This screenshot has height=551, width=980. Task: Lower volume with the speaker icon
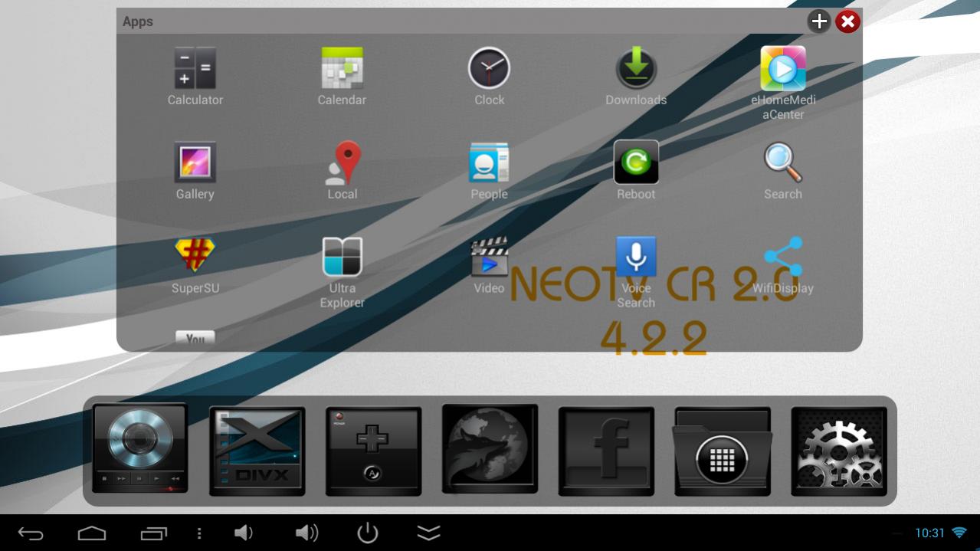pos(244,533)
